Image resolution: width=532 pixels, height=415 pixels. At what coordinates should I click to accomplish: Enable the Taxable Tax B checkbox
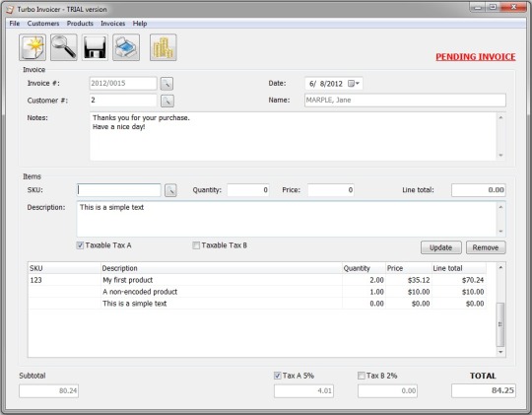pyautogui.click(x=196, y=245)
